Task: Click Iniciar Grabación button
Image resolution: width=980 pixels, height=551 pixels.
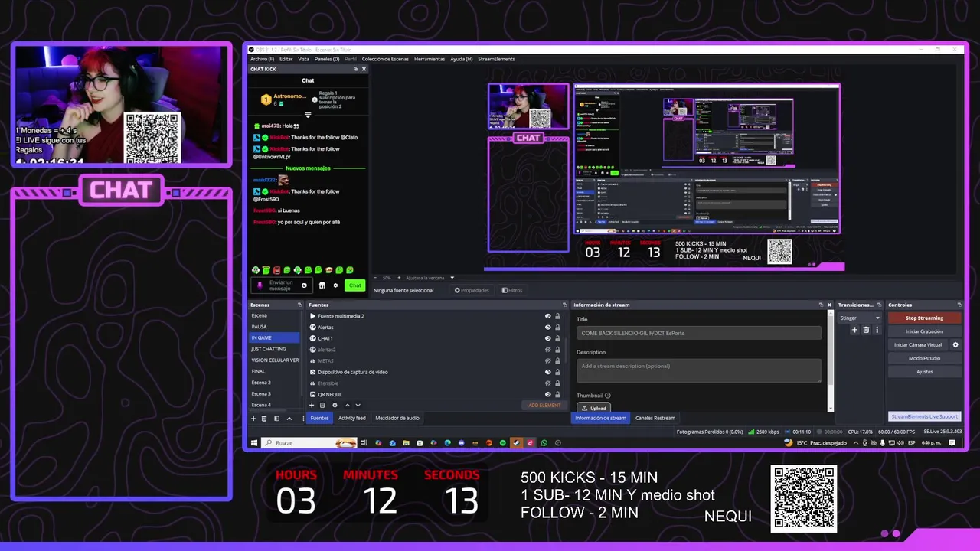Action: [x=924, y=331]
